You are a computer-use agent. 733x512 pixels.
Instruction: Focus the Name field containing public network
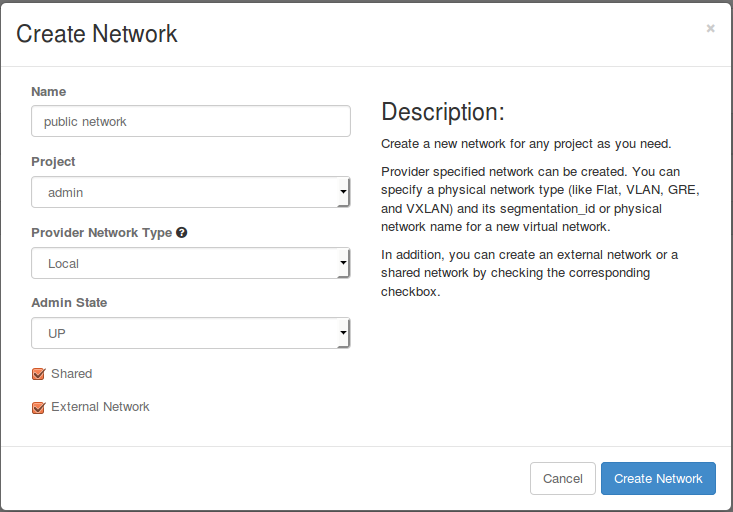tap(190, 121)
